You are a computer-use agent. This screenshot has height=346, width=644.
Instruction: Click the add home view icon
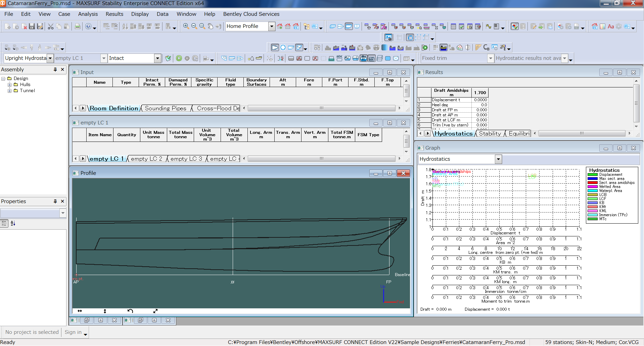[x=280, y=26]
